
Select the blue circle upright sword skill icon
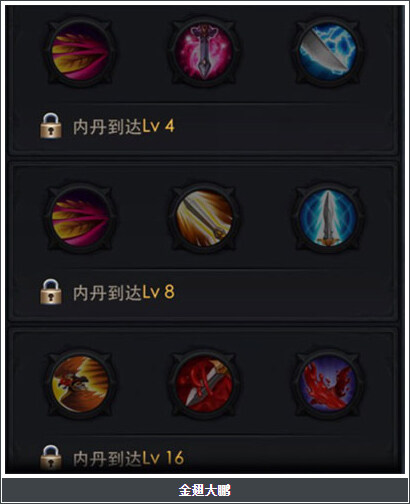328,217
